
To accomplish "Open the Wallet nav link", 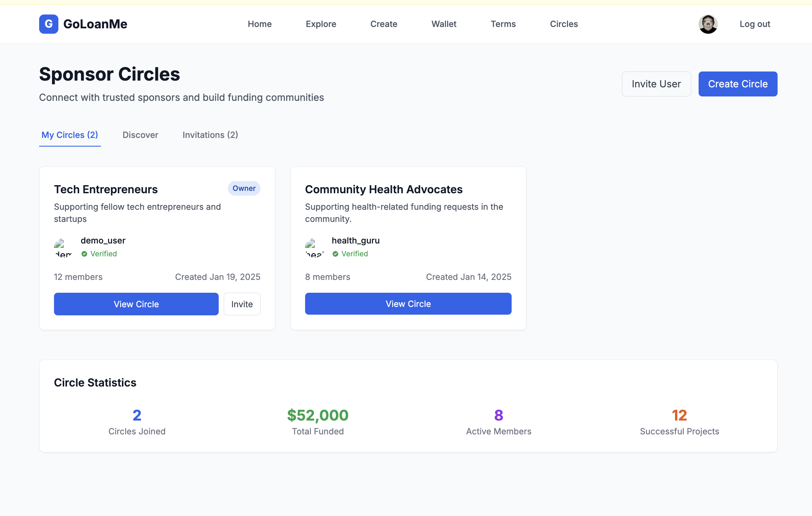I will (444, 24).
